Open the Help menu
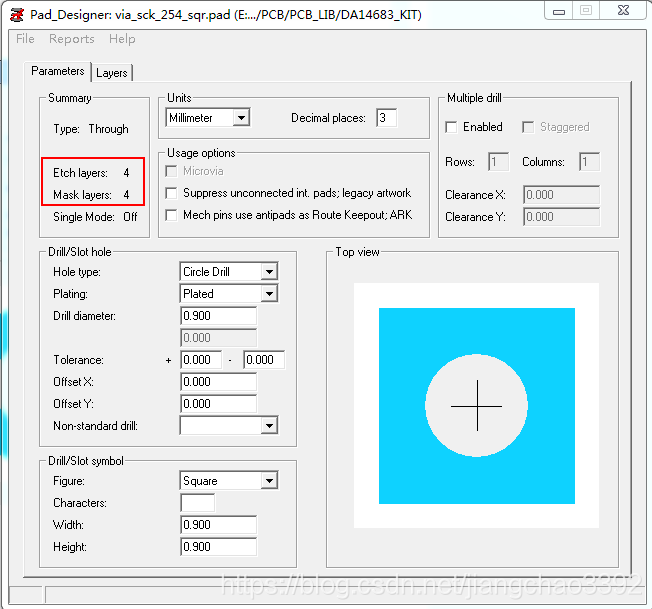 tap(122, 39)
